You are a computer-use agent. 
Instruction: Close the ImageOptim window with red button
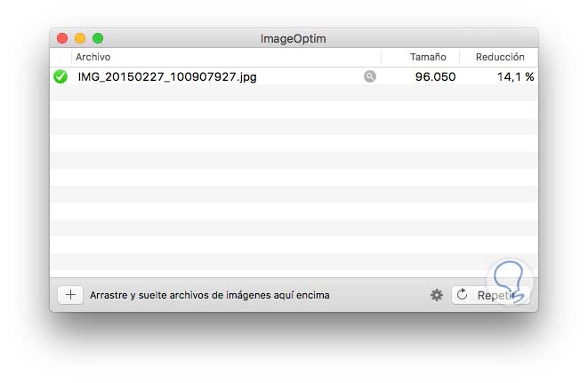click(x=62, y=38)
